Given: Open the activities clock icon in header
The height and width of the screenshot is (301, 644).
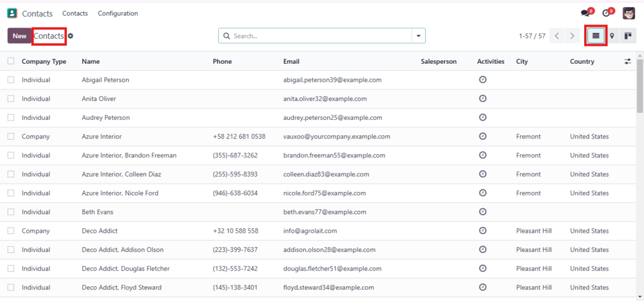Looking at the screenshot, I should click(x=606, y=14).
